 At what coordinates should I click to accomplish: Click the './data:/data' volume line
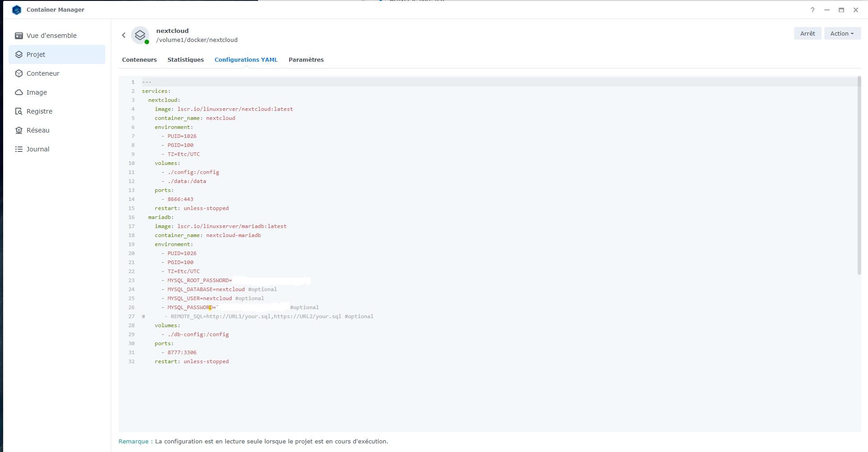pos(187,181)
